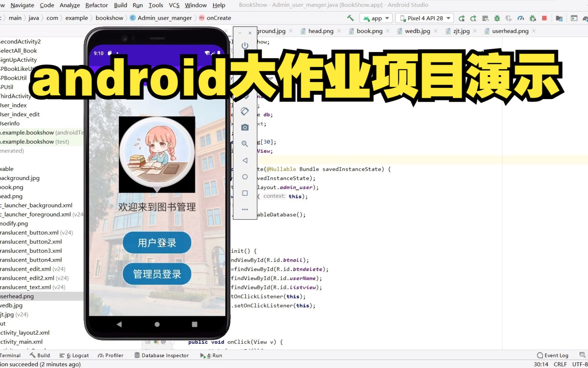Screen dimensions: 588x368
Task: Click the Run with Coverage icon
Action: 509,18
